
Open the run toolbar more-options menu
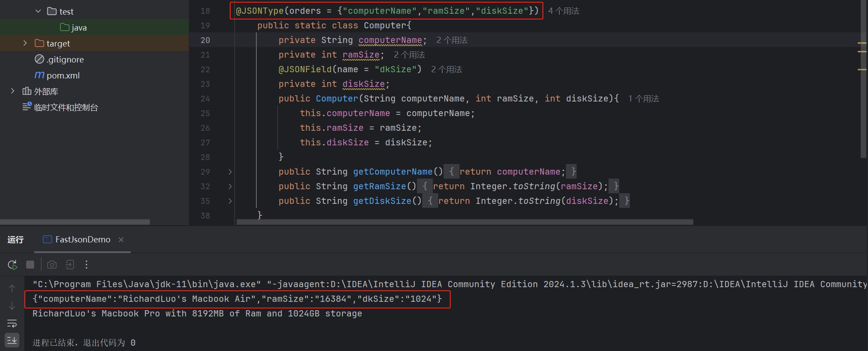(x=86, y=265)
